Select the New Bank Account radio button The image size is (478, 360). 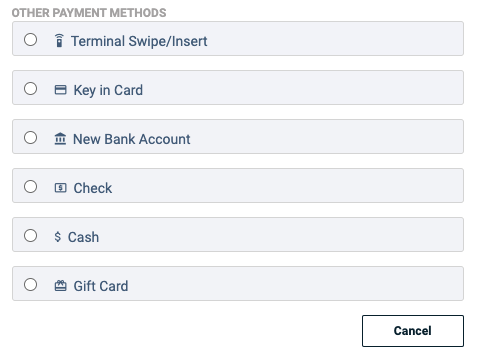(x=30, y=138)
